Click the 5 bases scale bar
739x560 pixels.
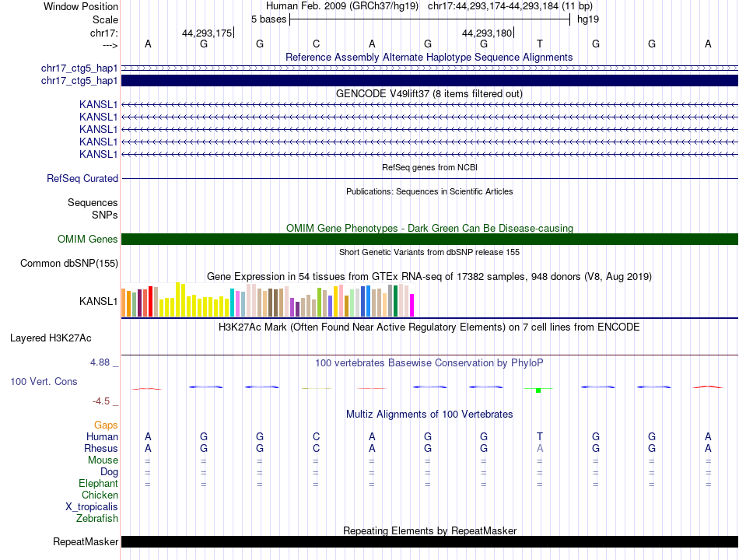[x=429, y=19]
